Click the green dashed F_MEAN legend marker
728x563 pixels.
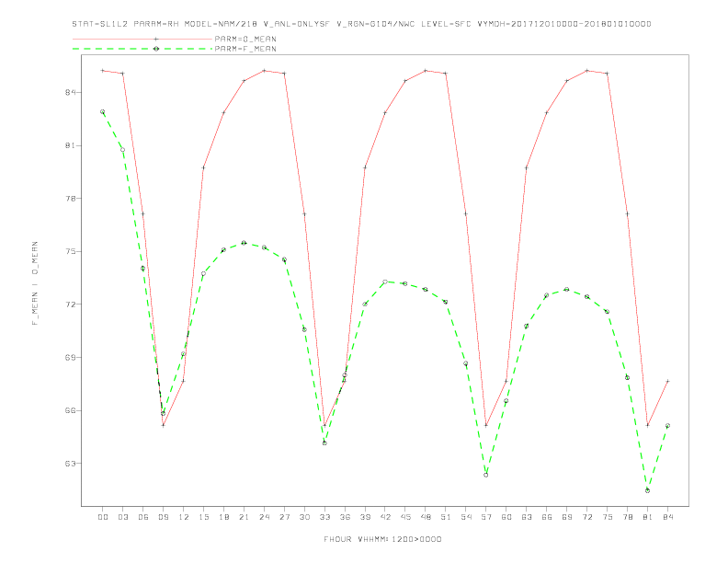pos(156,49)
